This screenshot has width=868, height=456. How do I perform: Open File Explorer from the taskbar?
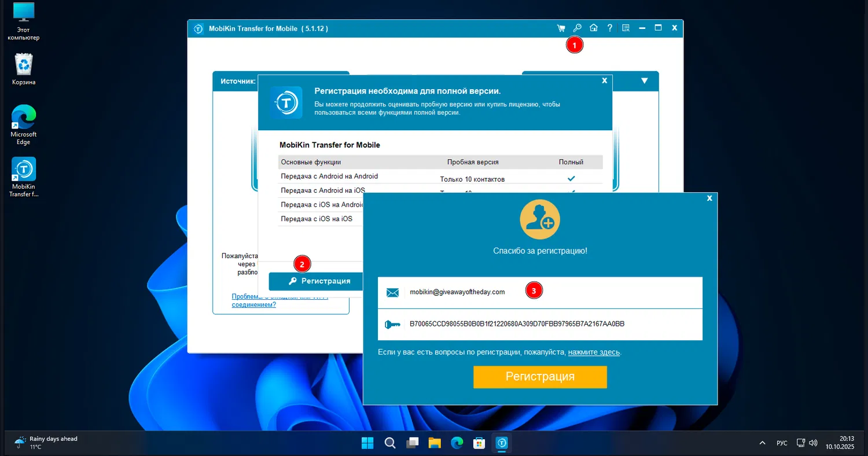tap(435, 443)
